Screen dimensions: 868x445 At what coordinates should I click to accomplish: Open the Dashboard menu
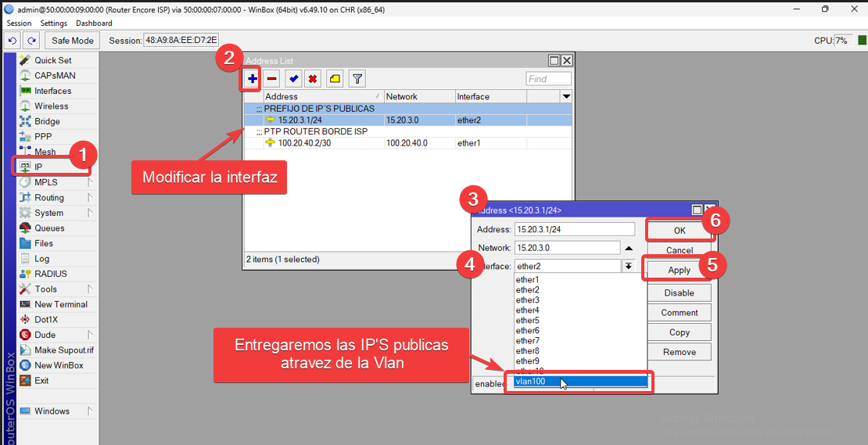94,23
